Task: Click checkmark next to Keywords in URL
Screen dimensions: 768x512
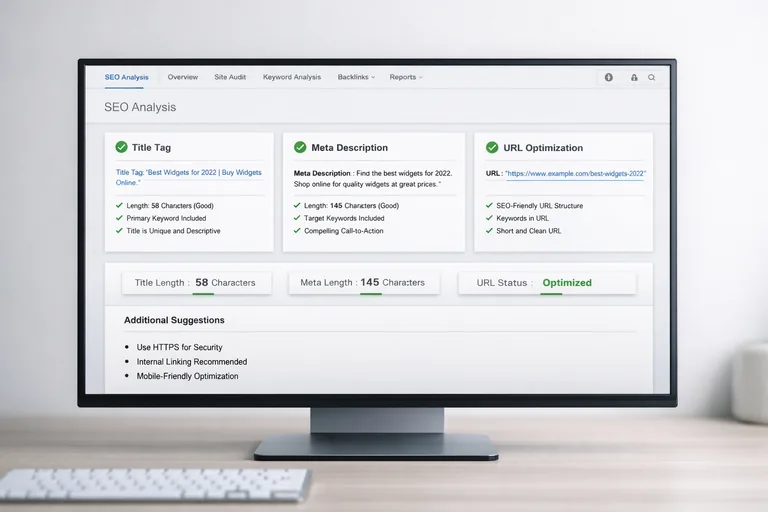Action: [489, 218]
